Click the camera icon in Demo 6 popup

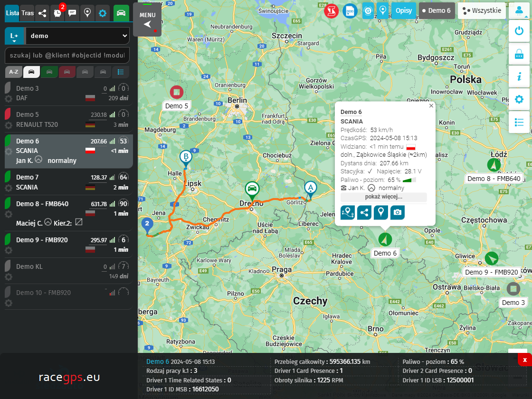(x=398, y=212)
